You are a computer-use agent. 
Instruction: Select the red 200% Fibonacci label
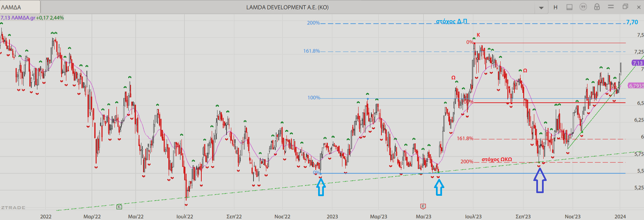467,161
